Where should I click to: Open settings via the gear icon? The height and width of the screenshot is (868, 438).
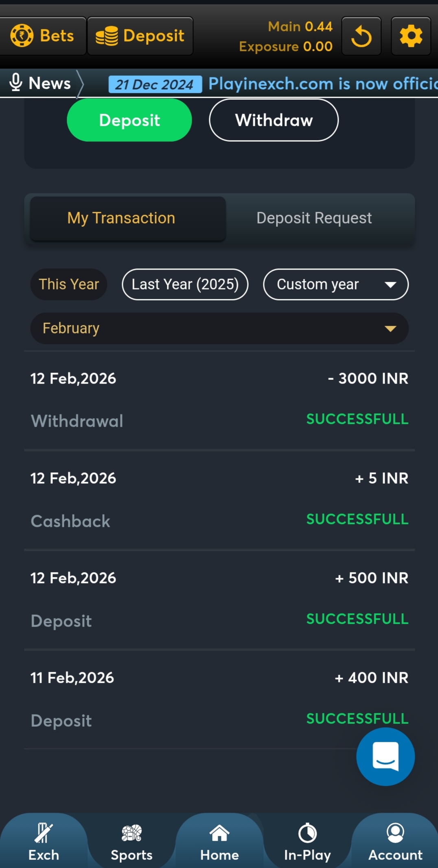(411, 36)
